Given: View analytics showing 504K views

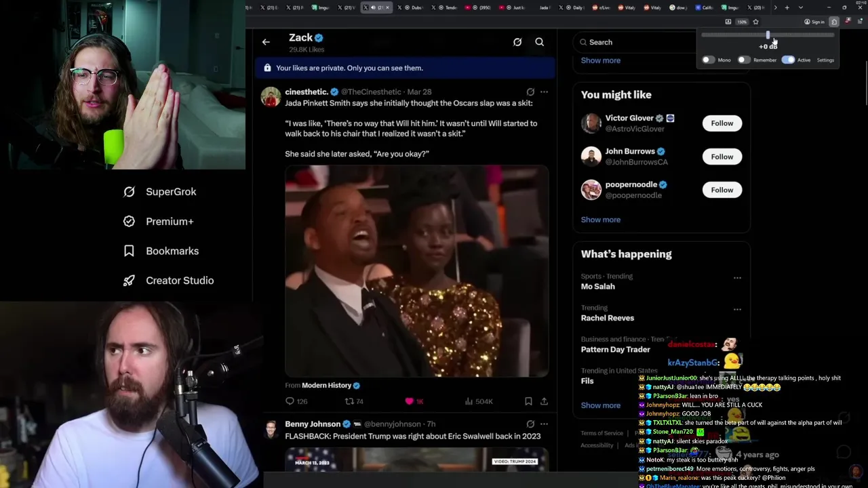Looking at the screenshot, I should 479,401.
